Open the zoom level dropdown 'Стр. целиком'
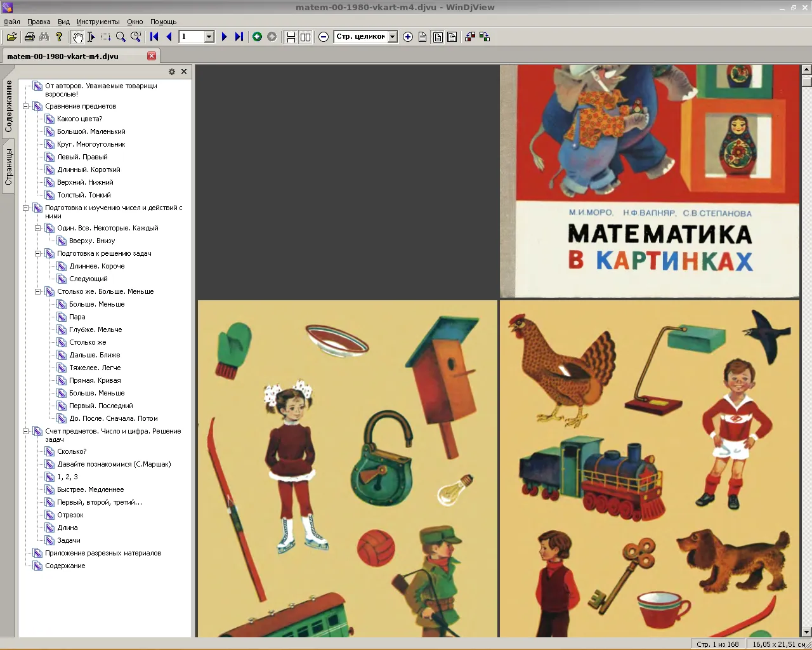 click(x=392, y=37)
